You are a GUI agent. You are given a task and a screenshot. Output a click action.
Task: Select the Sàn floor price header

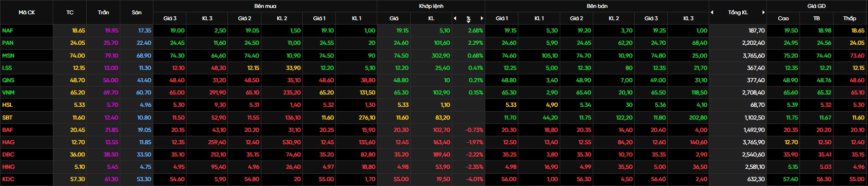(137, 12)
